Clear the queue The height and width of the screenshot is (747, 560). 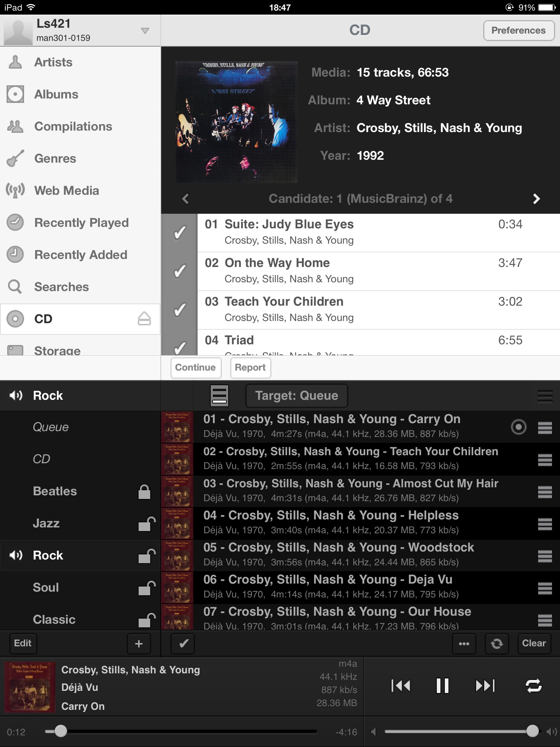[534, 644]
